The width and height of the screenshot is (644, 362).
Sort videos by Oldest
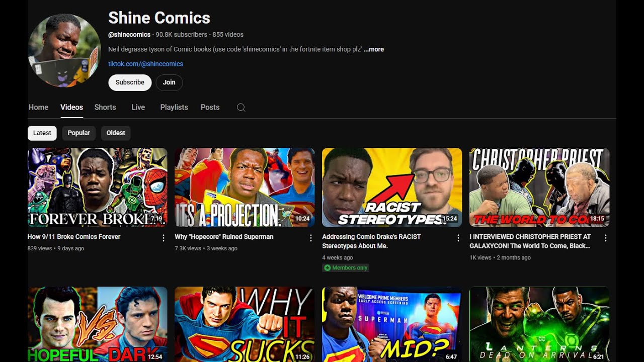tap(116, 133)
